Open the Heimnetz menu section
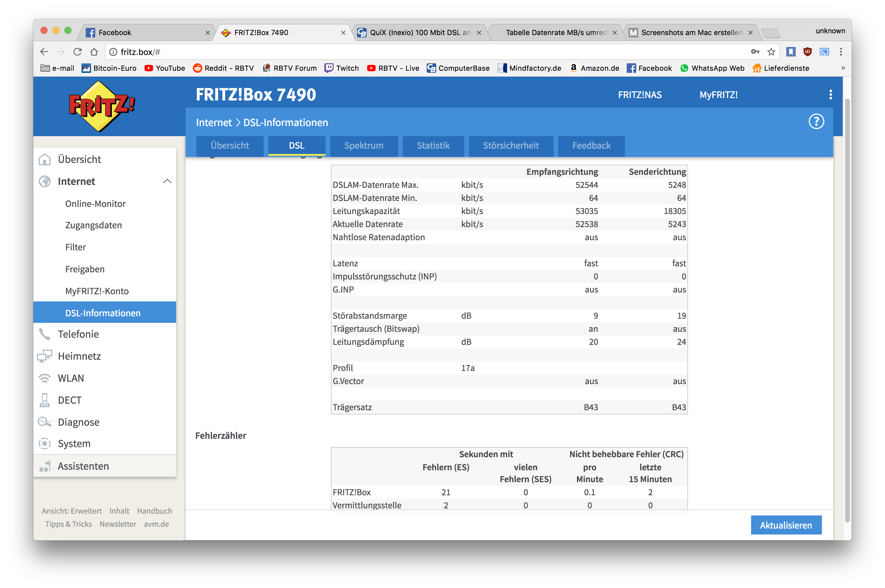885x588 pixels. pyautogui.click(x=79, y=356)
